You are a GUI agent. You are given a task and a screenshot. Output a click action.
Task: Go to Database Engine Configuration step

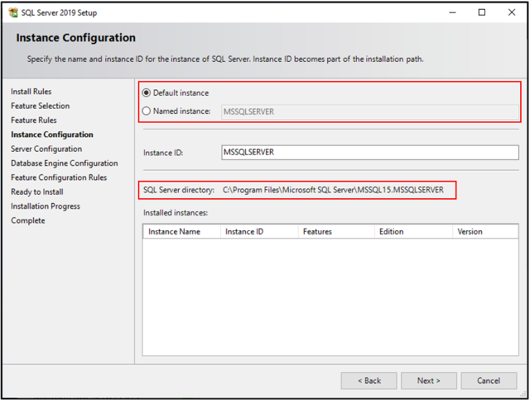click(x=64, y=164)
